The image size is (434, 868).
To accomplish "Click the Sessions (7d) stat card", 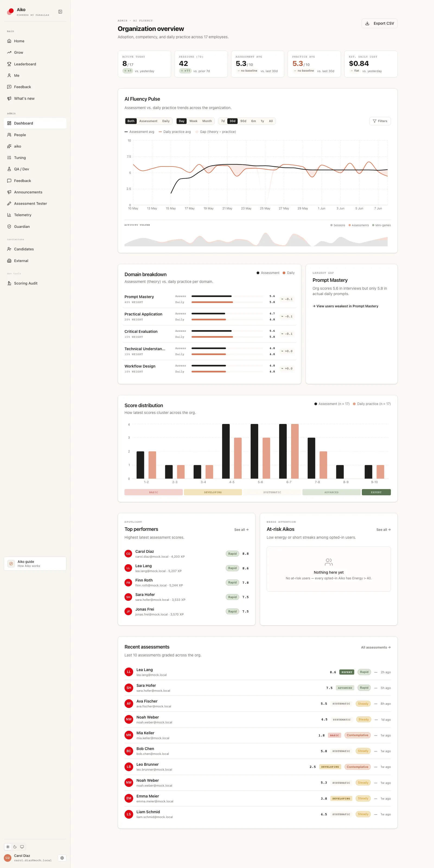I will tap(201, 64).
